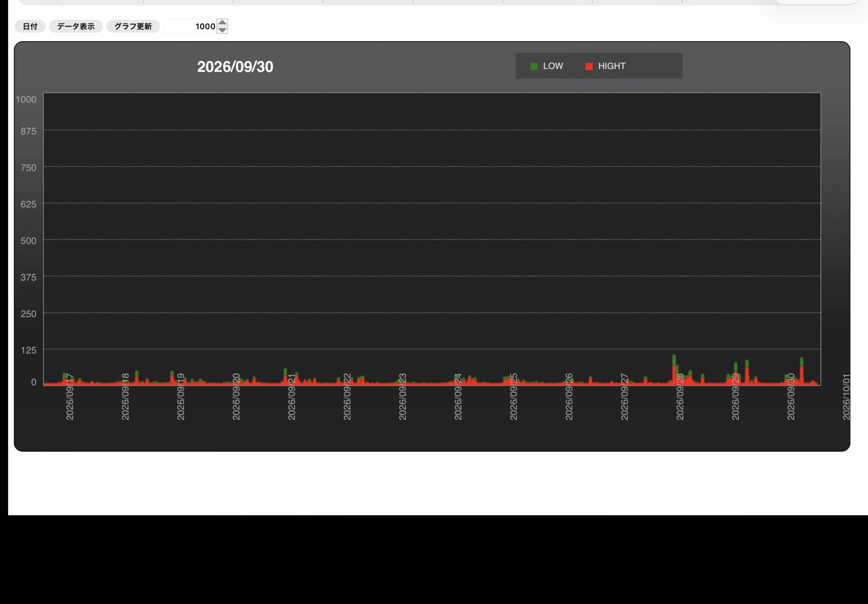
Task: Click the green LOW legend swatch
Action: click(534, 66)
